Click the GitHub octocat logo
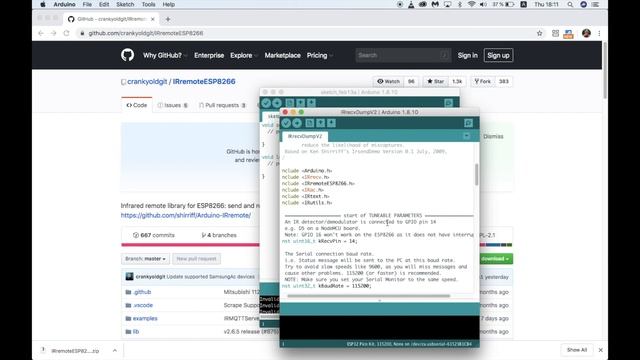640x360 pixels. (x=127, y=55)
